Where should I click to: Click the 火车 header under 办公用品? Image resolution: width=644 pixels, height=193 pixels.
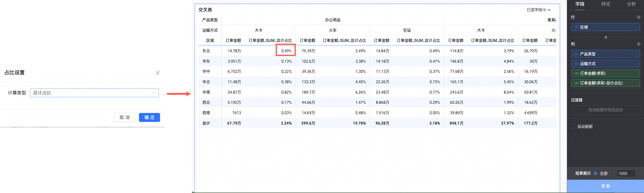tap(332, 30)
